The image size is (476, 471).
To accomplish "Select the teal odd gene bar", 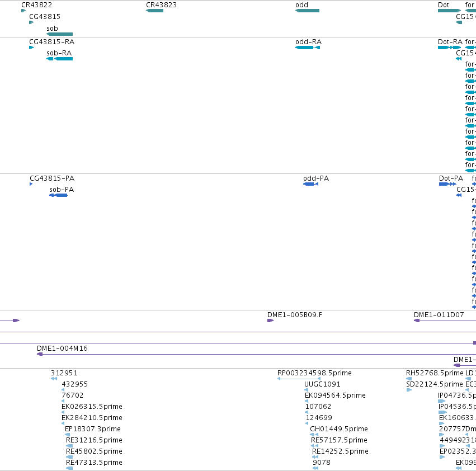I will [307, 11].
